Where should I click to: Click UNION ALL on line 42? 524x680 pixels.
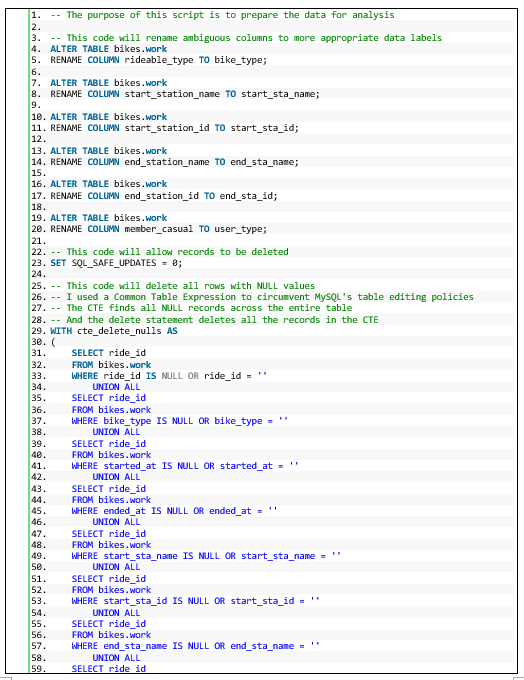(116, 477)
